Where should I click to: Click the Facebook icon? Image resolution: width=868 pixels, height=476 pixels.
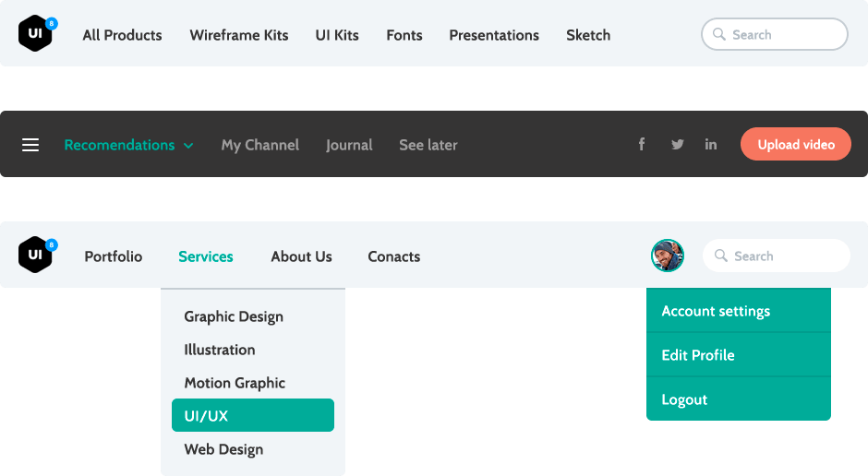[x=642, y=145]
